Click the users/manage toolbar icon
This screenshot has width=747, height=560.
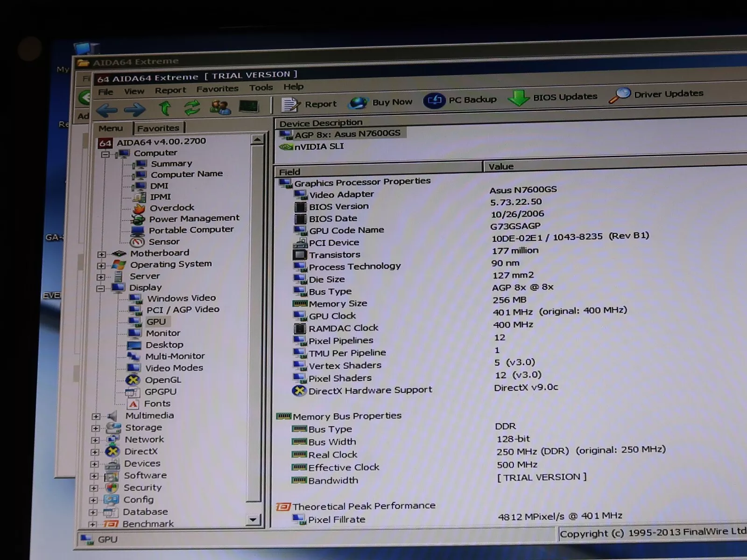tap(220, 107)
